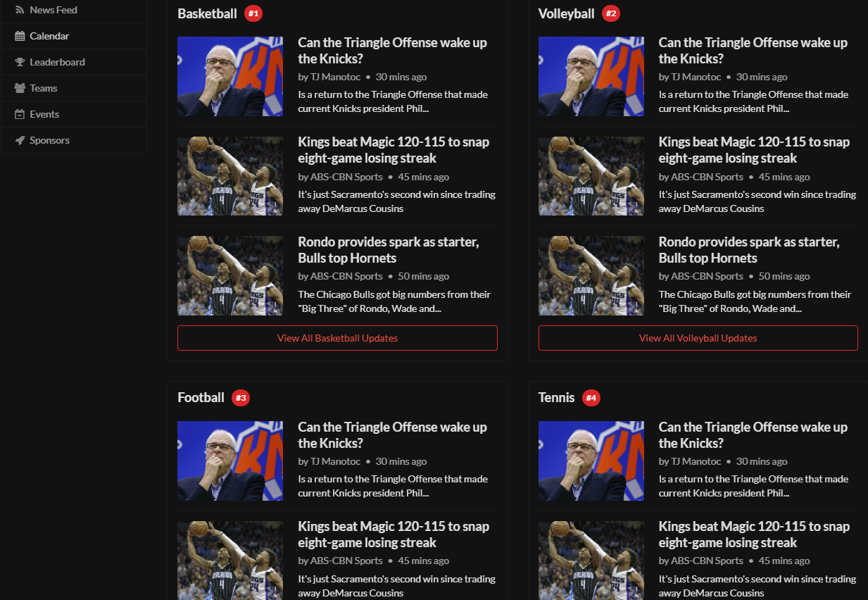
Task: Click Basketball Kings beat Magic thumbnail
Action: click(x=230, y=176)
